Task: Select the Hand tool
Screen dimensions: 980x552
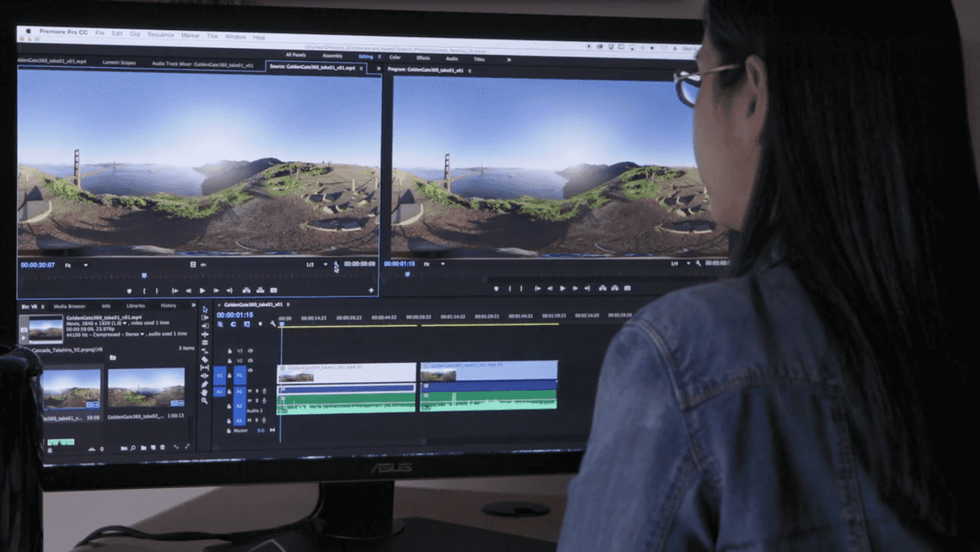Action: [205, 393]
